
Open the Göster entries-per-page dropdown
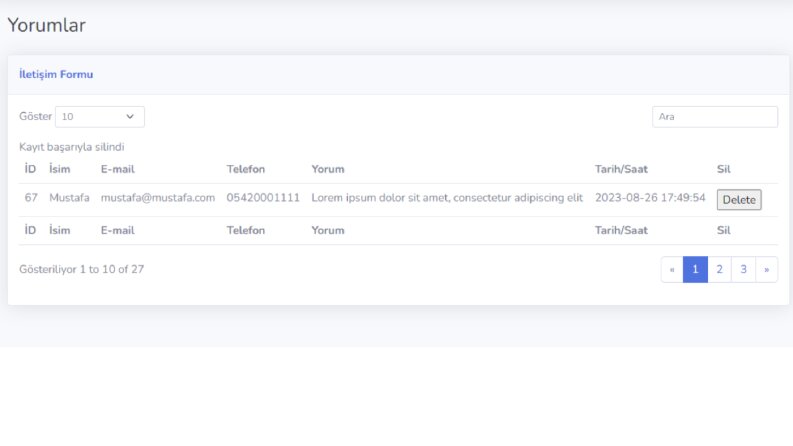pyautogui.click(x=100, y=117)
